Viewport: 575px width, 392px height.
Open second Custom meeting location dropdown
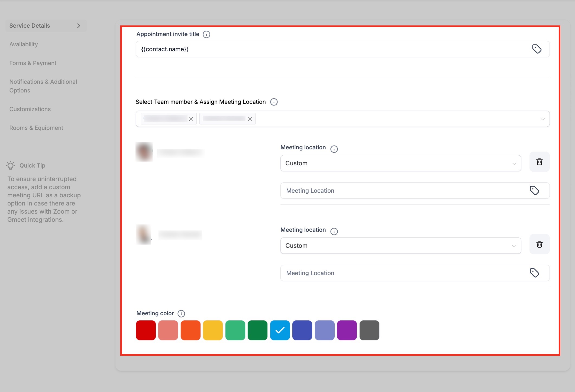click(400, 246)
